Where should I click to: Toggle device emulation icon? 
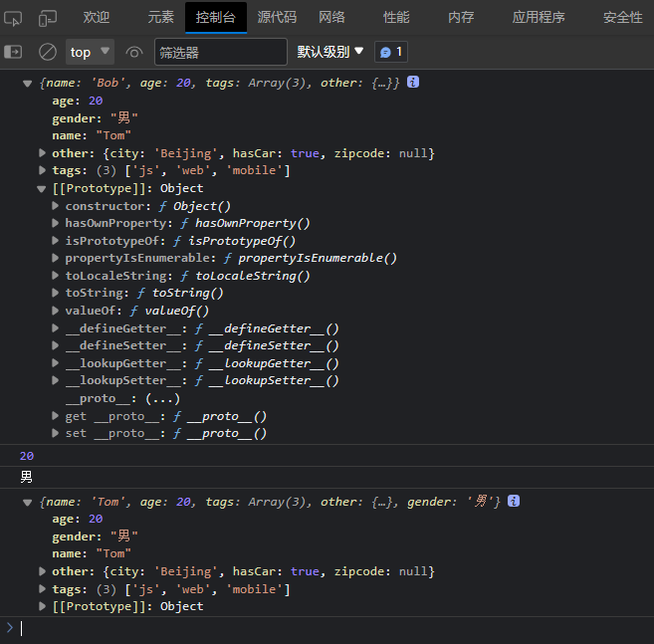(48, 18)
